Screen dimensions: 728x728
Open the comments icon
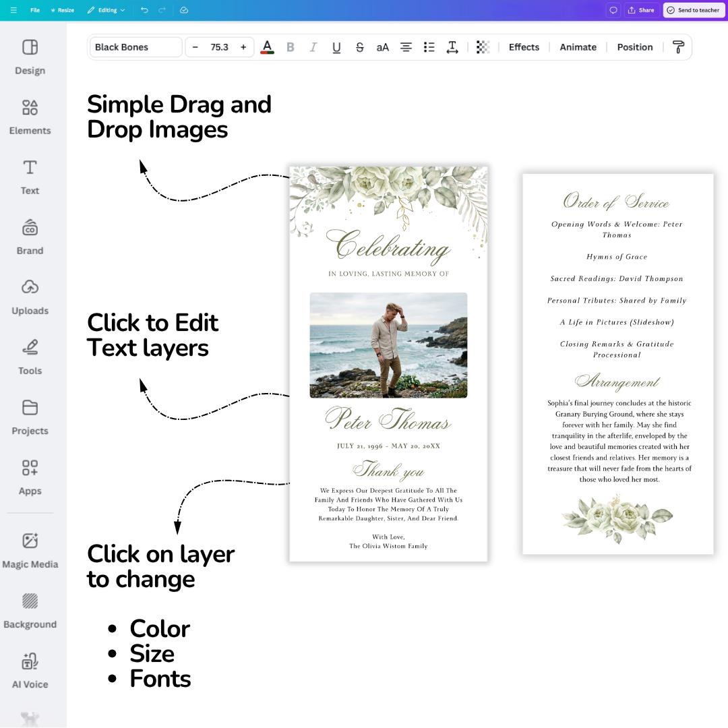click(x=613, y=10)
